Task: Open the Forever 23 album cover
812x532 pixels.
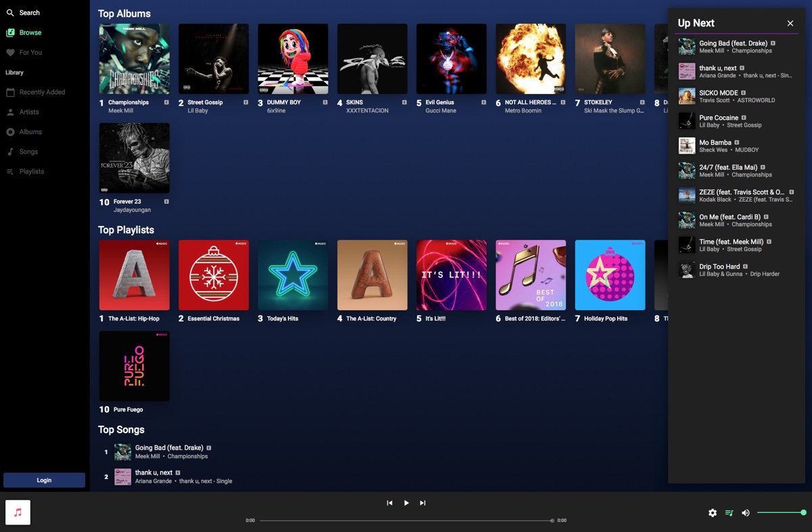Action: (x=135, y=158)
